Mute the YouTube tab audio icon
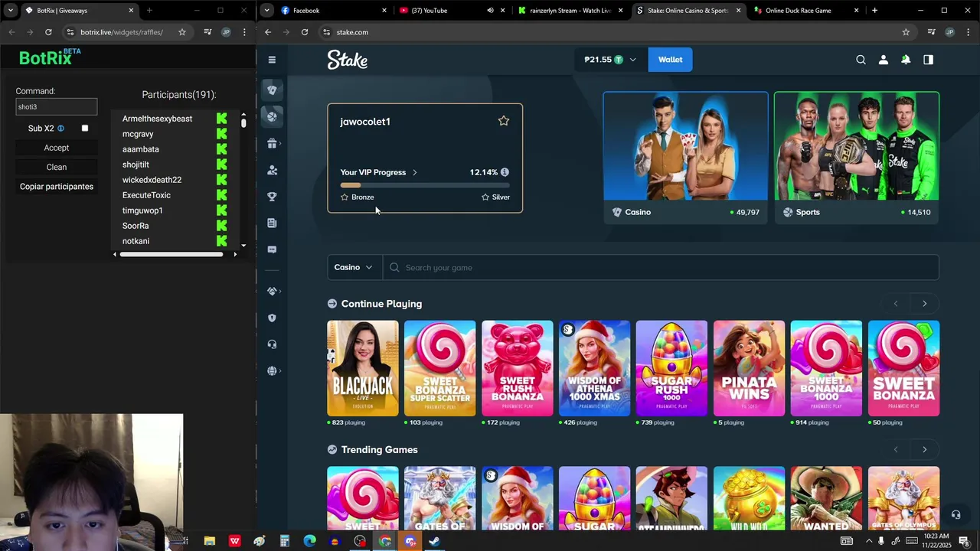The image size is (980, 551). point(490,11)
